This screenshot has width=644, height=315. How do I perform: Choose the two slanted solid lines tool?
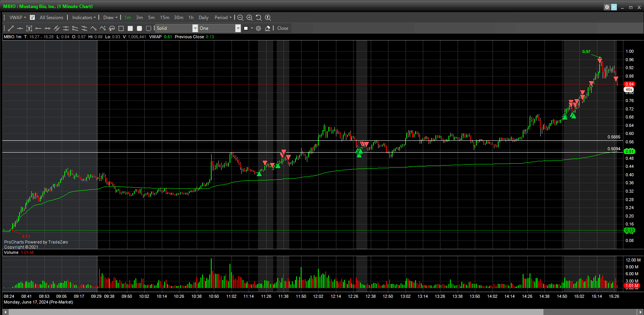tap(75, 28)
